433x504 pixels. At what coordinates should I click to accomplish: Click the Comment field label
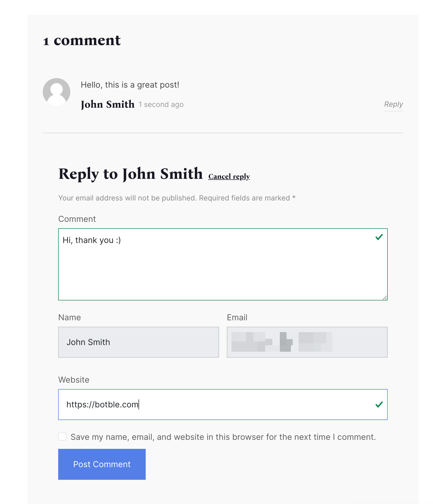click(x=77, y=219)
